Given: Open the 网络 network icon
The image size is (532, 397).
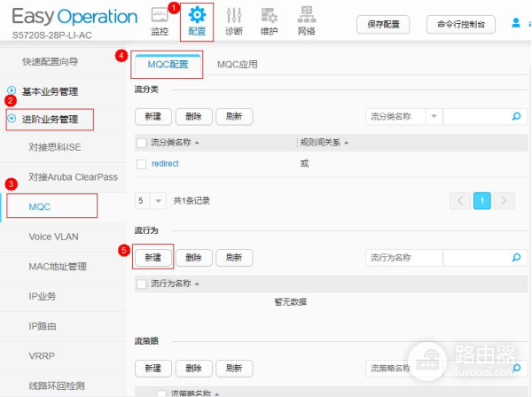Looking at the screenshot, I should [307, 21].
